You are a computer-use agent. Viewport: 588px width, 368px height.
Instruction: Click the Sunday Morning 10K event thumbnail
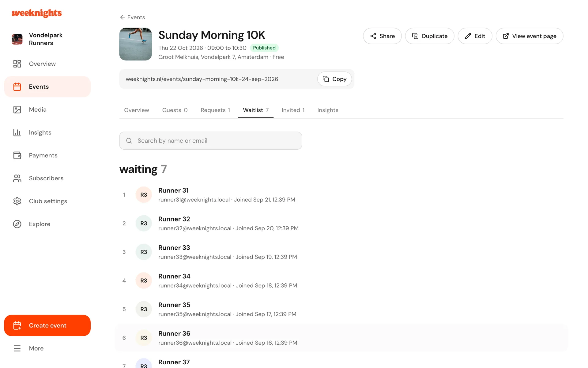pyautogui.click(x=135, y=44)
